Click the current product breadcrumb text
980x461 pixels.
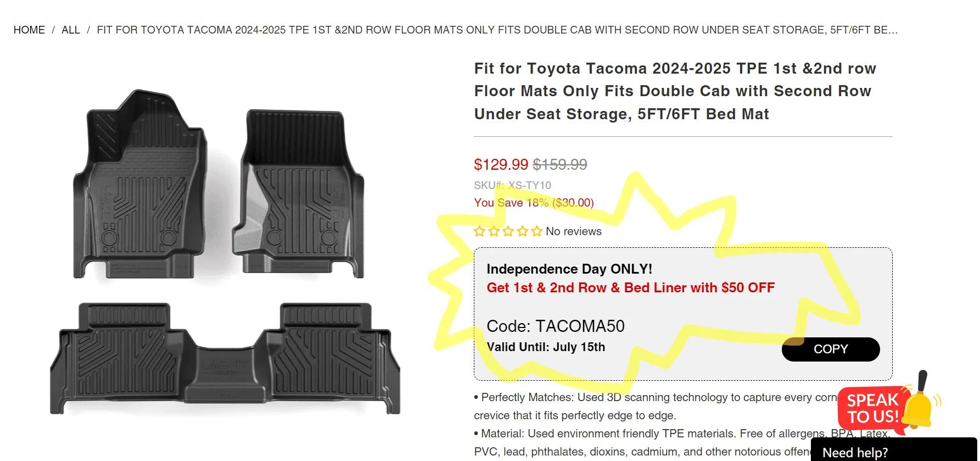tap(497, 30)
